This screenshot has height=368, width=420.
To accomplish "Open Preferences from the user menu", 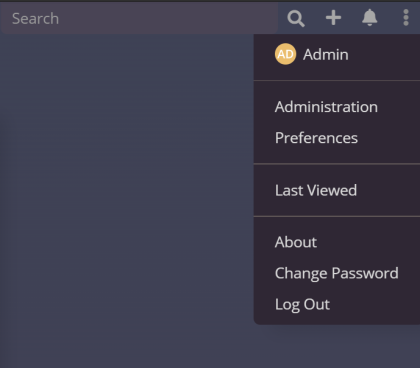I will tap(316, 138).
